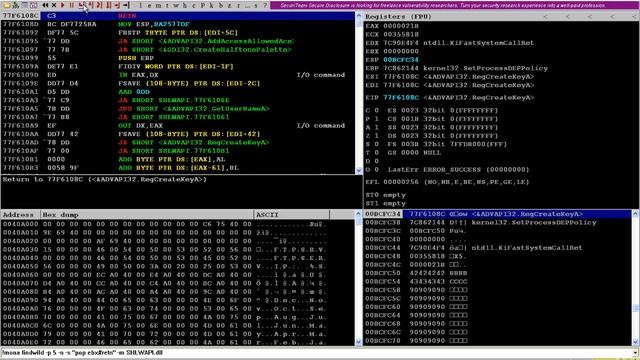Open the SecuriTeam Secure Disclosure banner
The width and height of the screenshot is (640, 360).
pos(454,5)
